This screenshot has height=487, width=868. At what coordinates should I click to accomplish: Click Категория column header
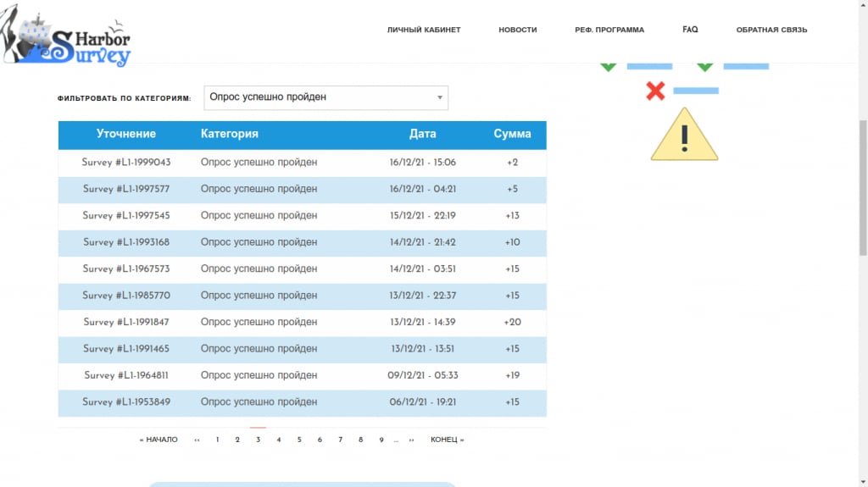[x=229, y=134]
